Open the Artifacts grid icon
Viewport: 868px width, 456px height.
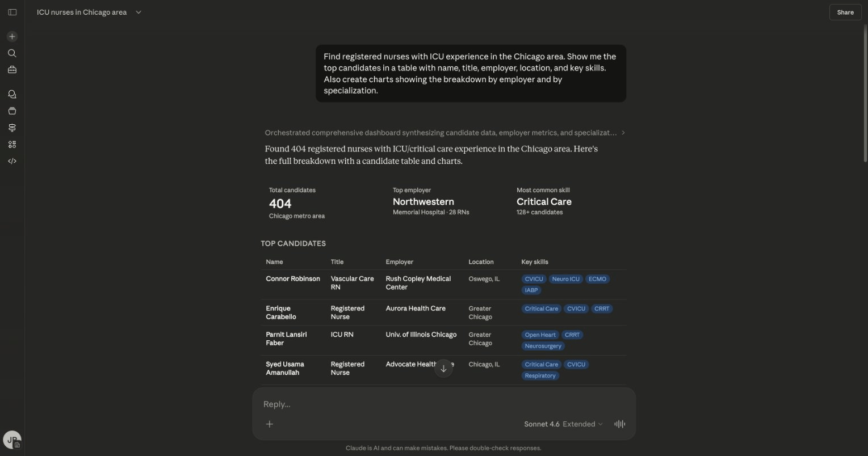pos(12,145)
